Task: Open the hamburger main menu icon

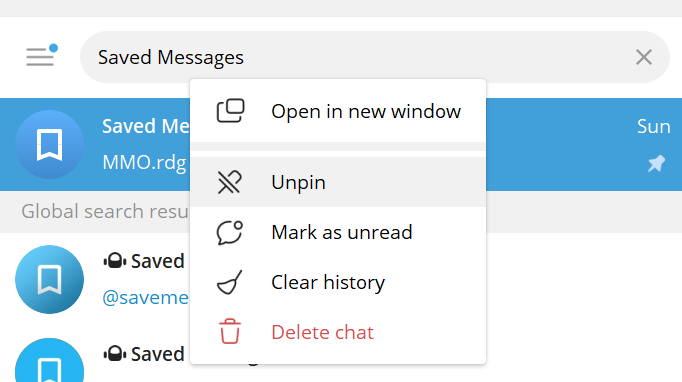Action: [40, 57]
